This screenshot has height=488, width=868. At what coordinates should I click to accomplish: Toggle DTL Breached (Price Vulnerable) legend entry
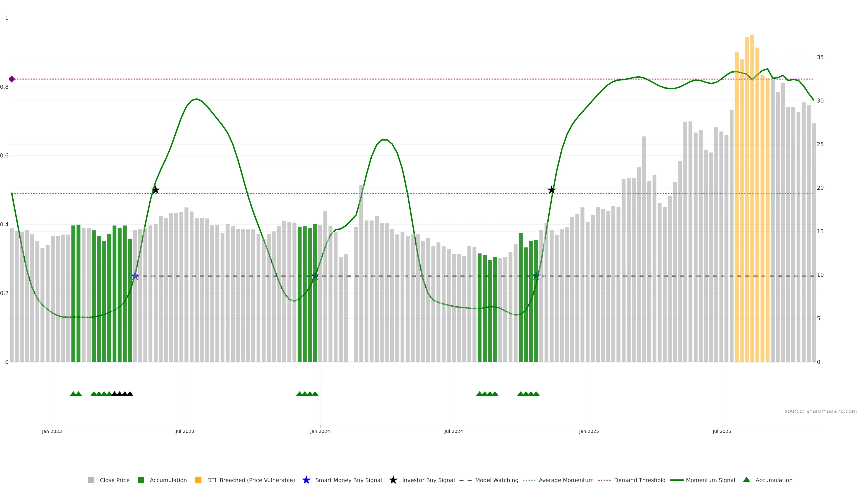pyautogui.click(x=251, y=480)
